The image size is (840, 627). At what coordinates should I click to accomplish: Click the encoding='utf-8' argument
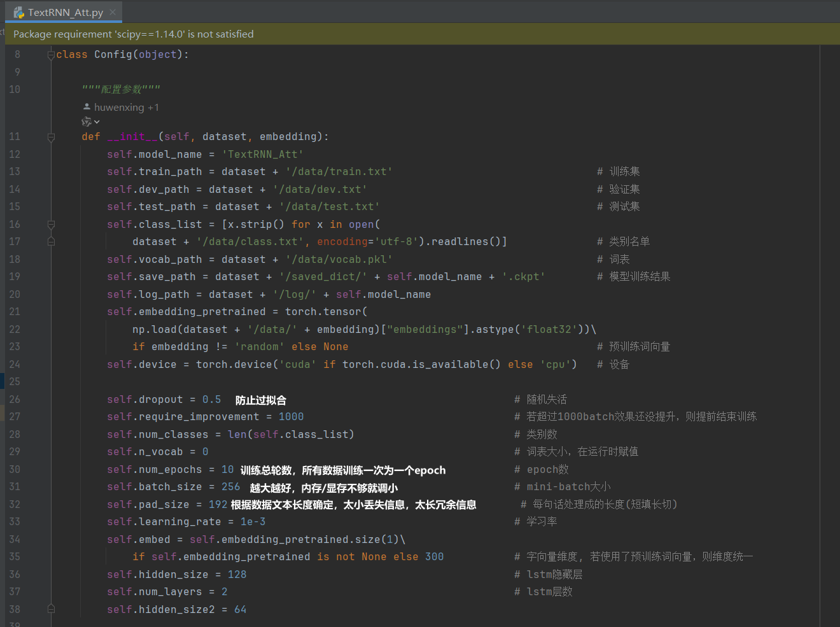pyautogui.click(x=367, y=242)
